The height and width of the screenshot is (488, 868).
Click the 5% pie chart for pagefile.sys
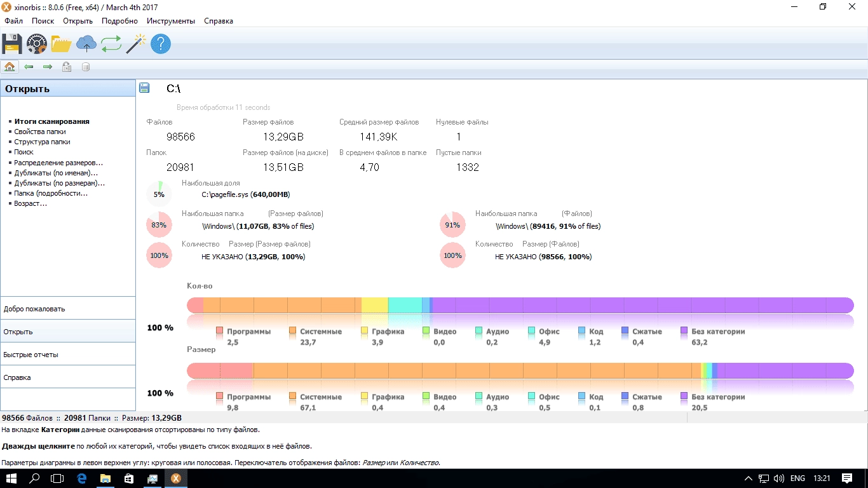[x=159, y=194]
